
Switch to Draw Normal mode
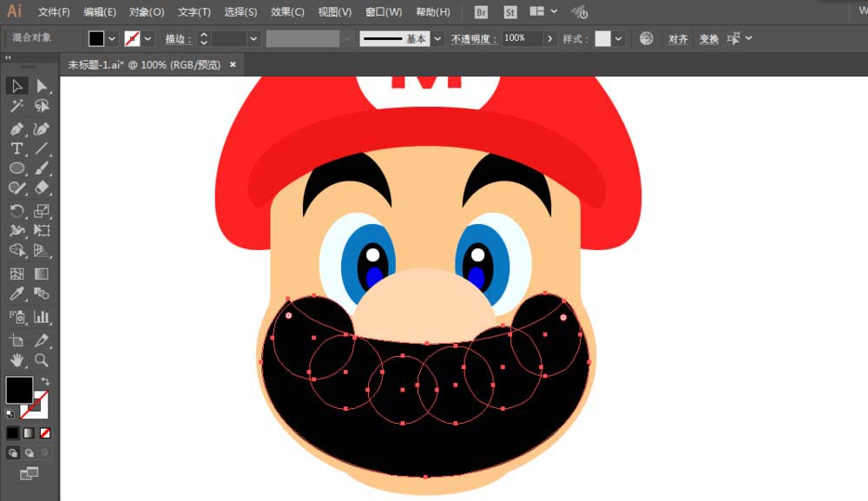click(13, 452)
